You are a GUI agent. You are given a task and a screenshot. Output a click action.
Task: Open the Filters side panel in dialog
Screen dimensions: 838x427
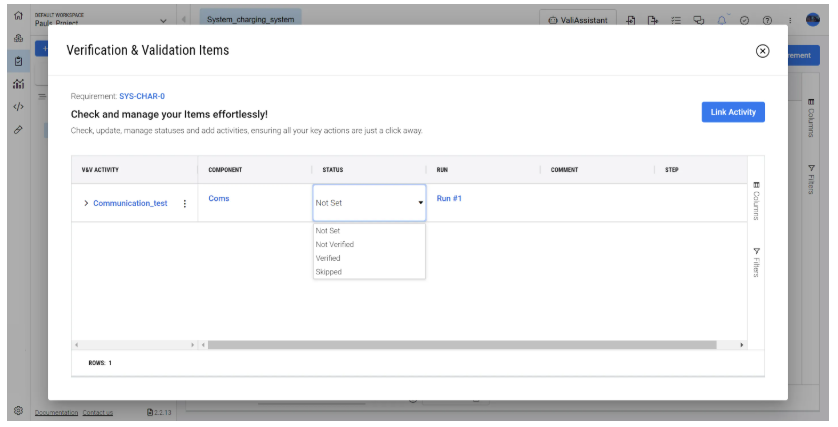[756, 262]
